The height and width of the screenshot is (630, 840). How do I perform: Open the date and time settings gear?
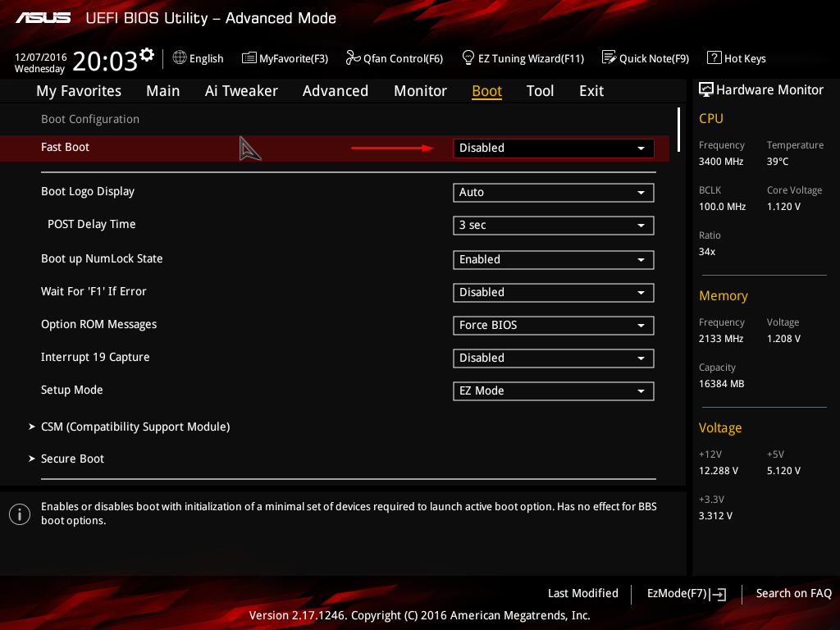(x=147, y=54)
